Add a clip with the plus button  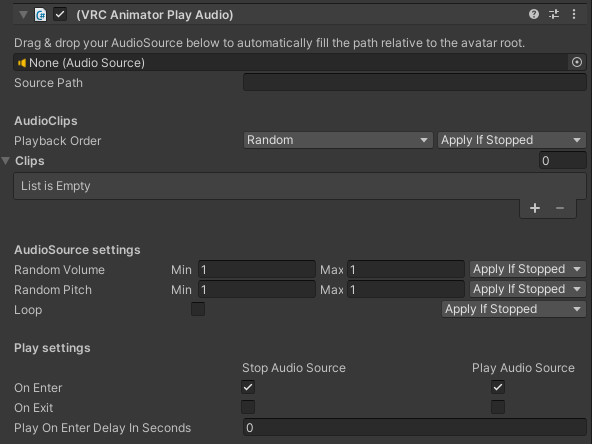[535, 208]
